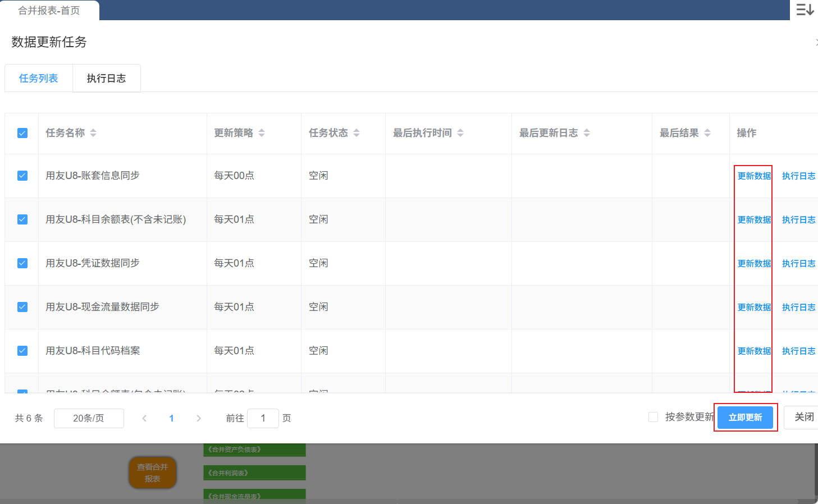
Task: Click the 最后结果 column sort icon
Action: pos(707,133)
